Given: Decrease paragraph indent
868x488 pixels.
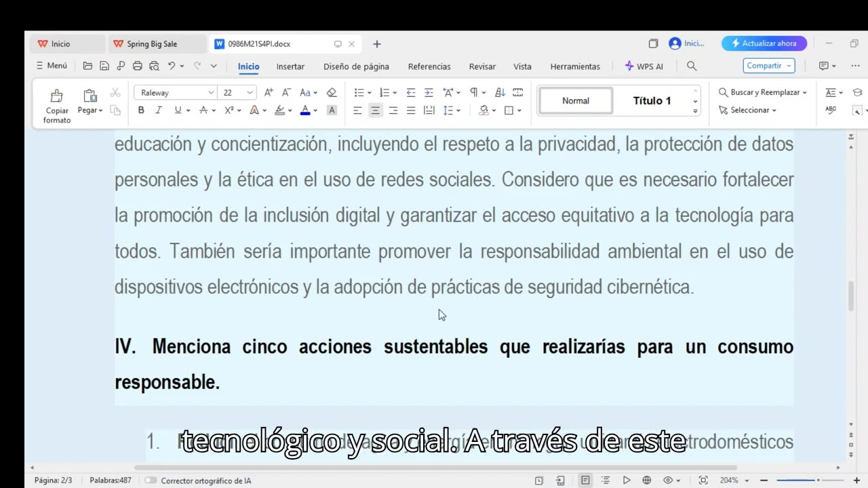Looking at the screenshot, I should pos(411,92).
